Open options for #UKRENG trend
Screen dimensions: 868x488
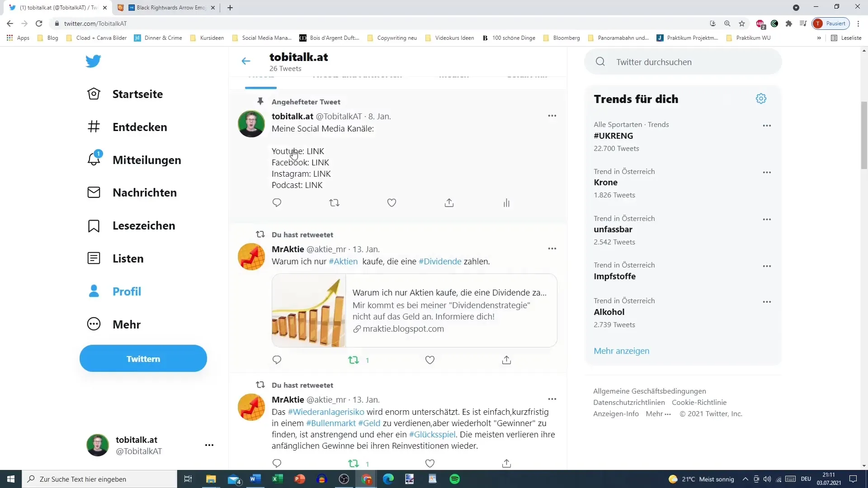pos(767,126)
